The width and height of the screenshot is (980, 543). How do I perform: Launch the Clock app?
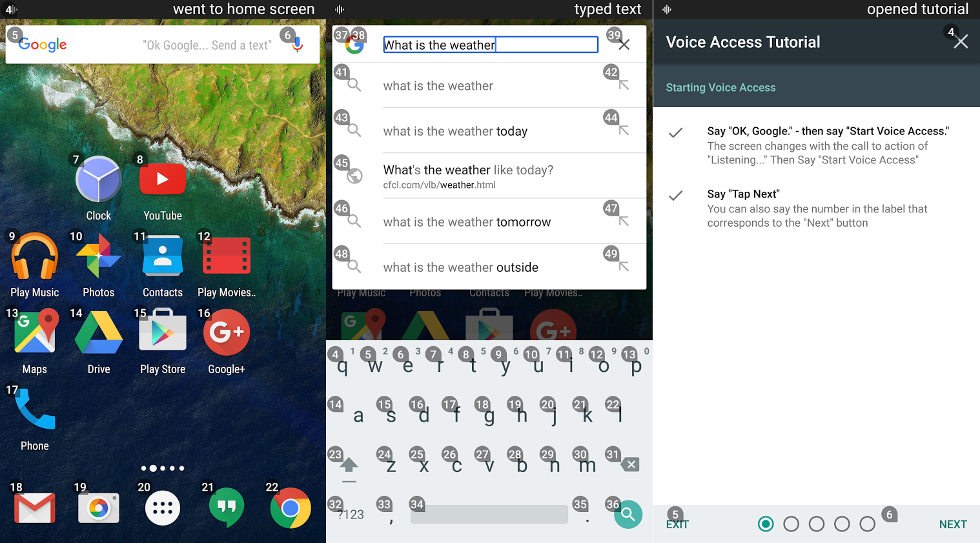(98, 181)
